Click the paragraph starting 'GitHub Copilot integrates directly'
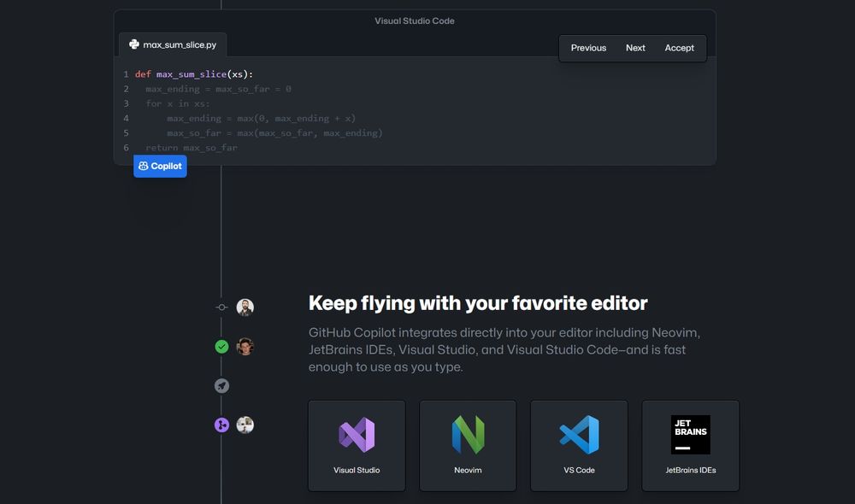The width and height of the screenshot is (855, 504). pos(504,349)
